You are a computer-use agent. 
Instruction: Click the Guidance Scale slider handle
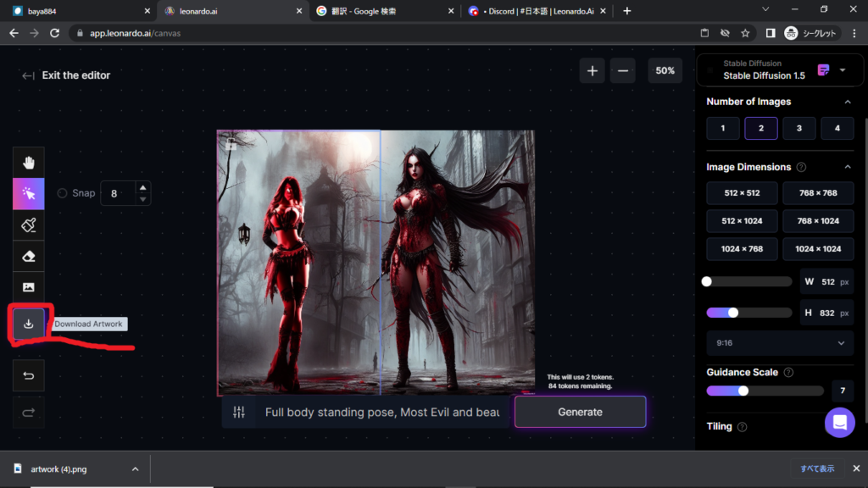click(x=743, y=391)
